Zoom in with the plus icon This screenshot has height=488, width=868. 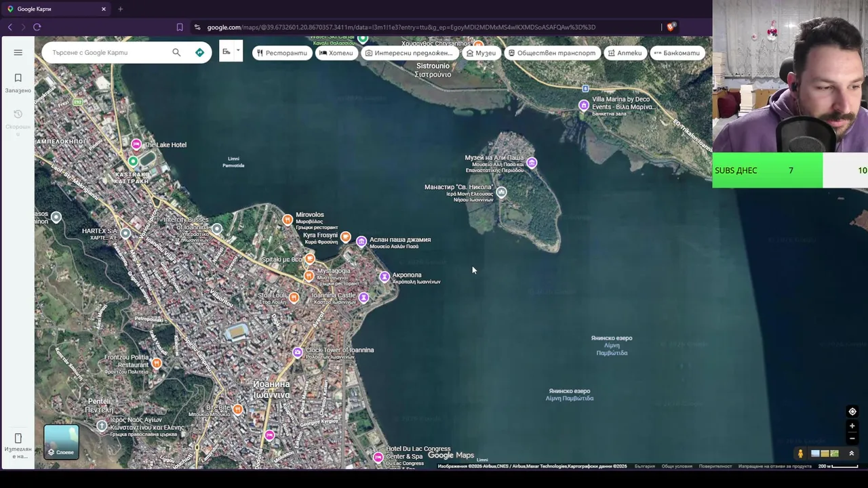pos(852,426)
